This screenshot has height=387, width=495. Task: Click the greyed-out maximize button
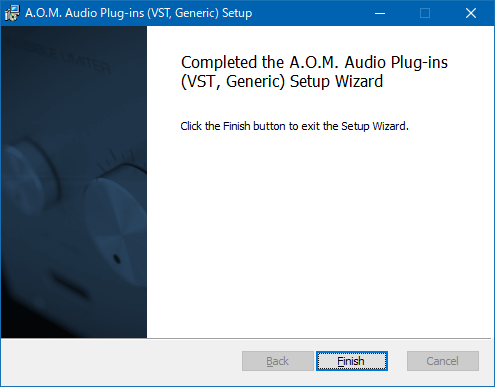tap(425, 13)
